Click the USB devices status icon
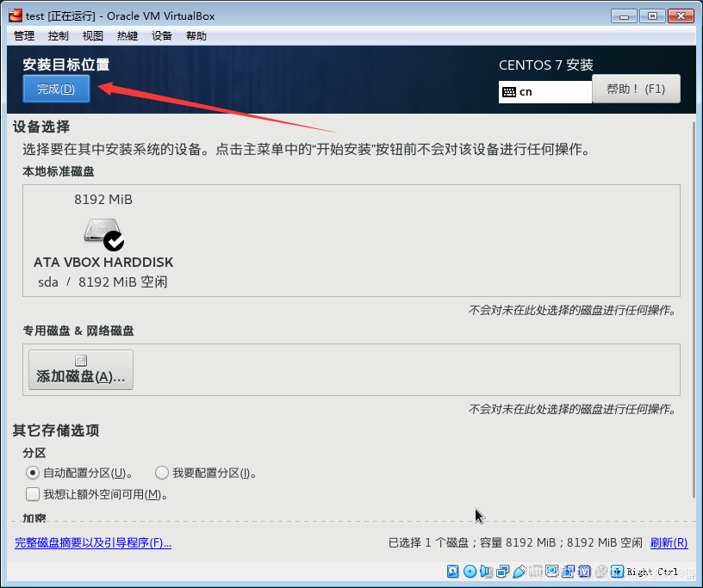This screenshot has width=703, height=588. (x=519, y=572)
